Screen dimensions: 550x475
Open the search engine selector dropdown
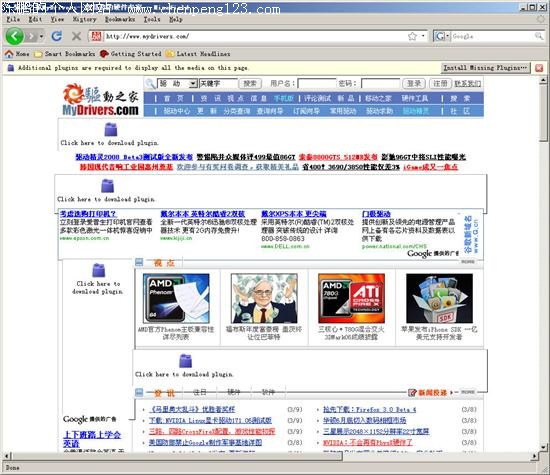point(442,36)
